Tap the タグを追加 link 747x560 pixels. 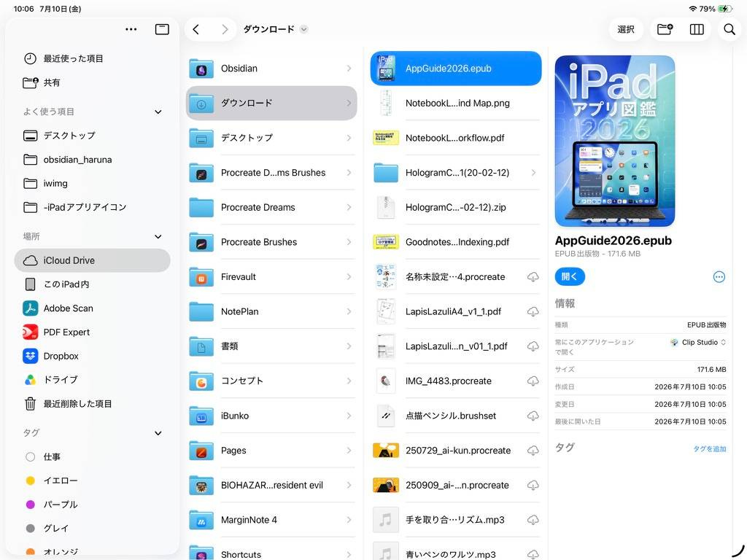coord(709,449)
